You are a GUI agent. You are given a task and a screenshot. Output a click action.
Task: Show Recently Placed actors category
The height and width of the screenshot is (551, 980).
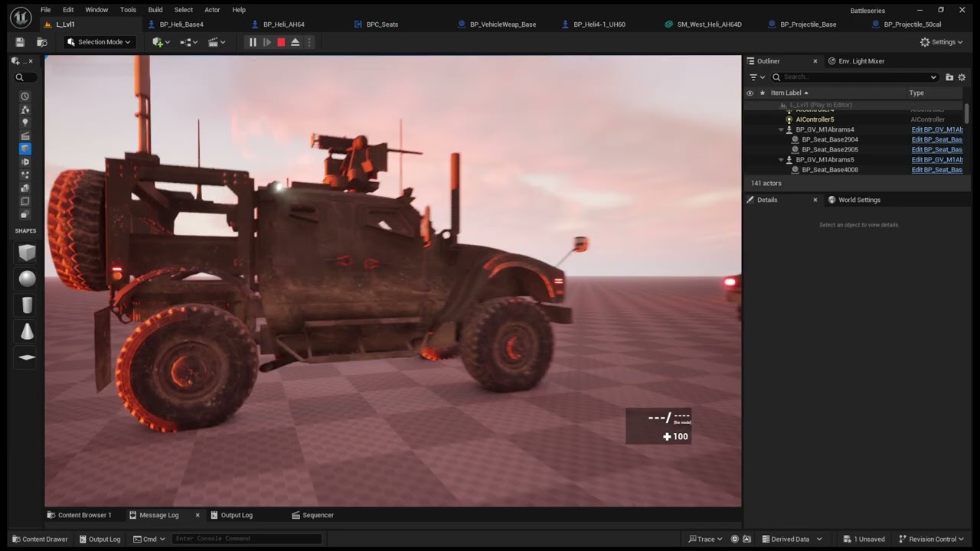click(x=25, y=96)
